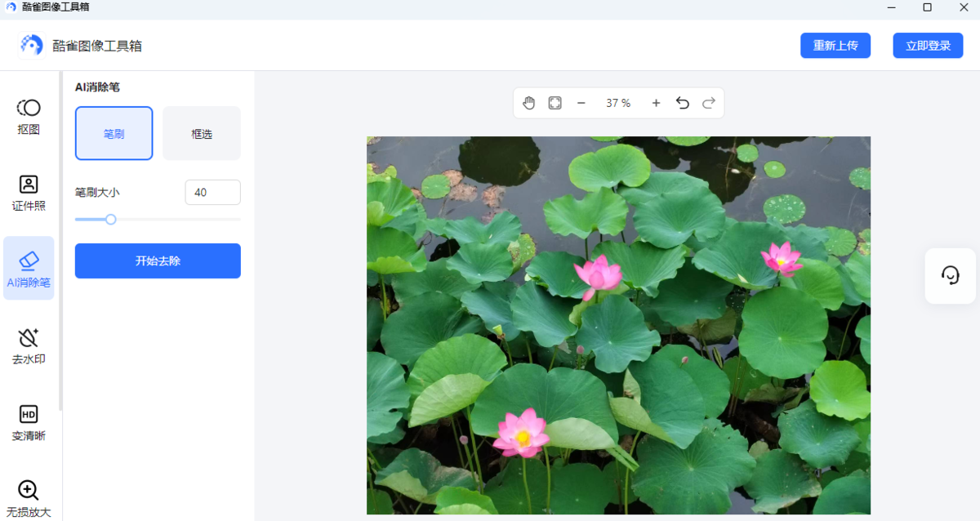Switch to 框选 box selection mode

point(202,133)
